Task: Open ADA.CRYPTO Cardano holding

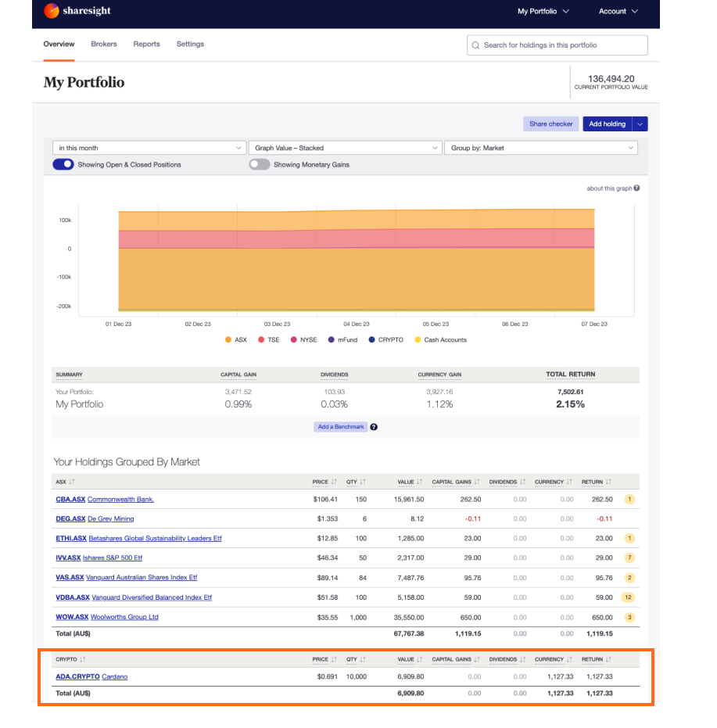Action: coord(91,677)
